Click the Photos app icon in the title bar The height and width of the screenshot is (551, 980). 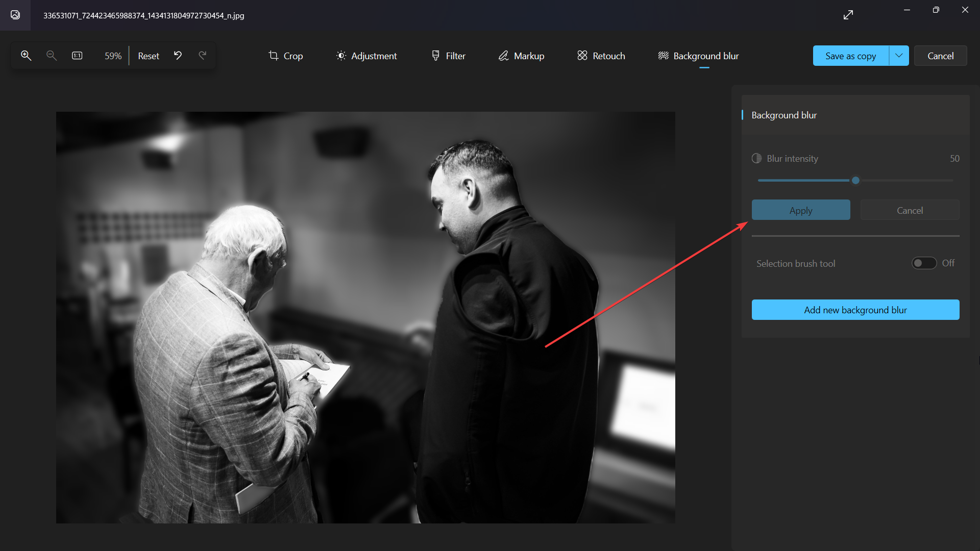point(15,15)
